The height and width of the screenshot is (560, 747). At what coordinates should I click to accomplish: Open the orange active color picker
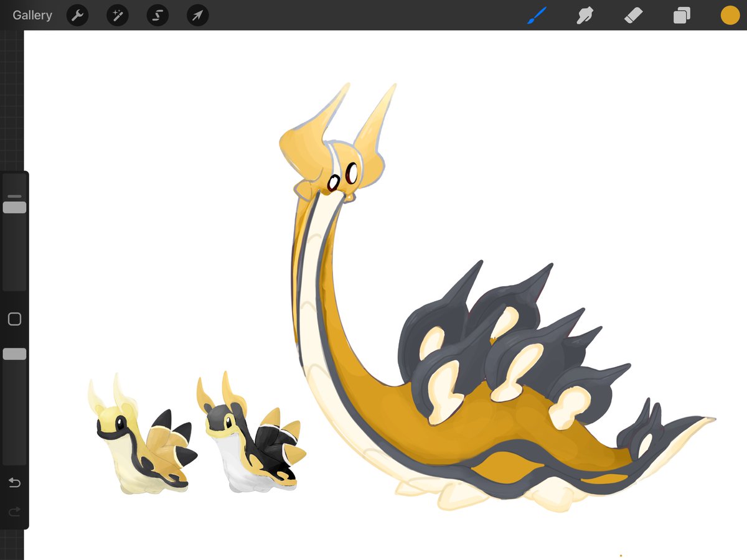730,15
